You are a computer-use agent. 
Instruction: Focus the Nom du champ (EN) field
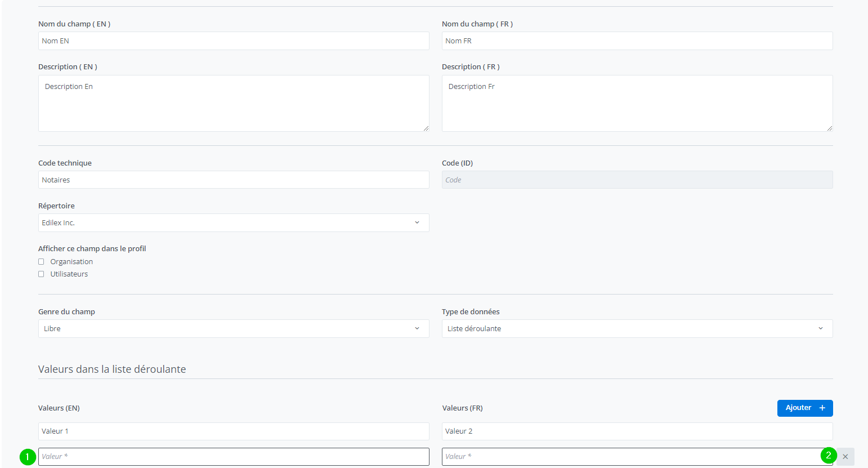[x=233, y=41]
